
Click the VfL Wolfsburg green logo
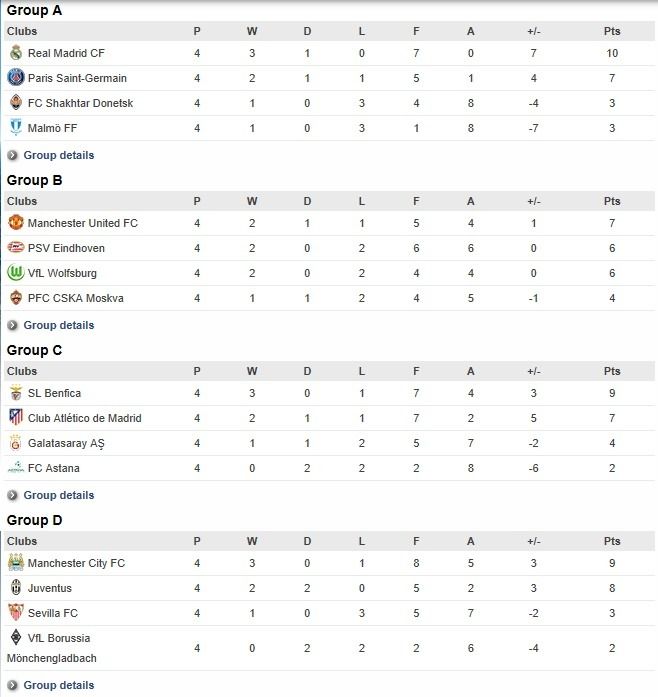(16, 272)
